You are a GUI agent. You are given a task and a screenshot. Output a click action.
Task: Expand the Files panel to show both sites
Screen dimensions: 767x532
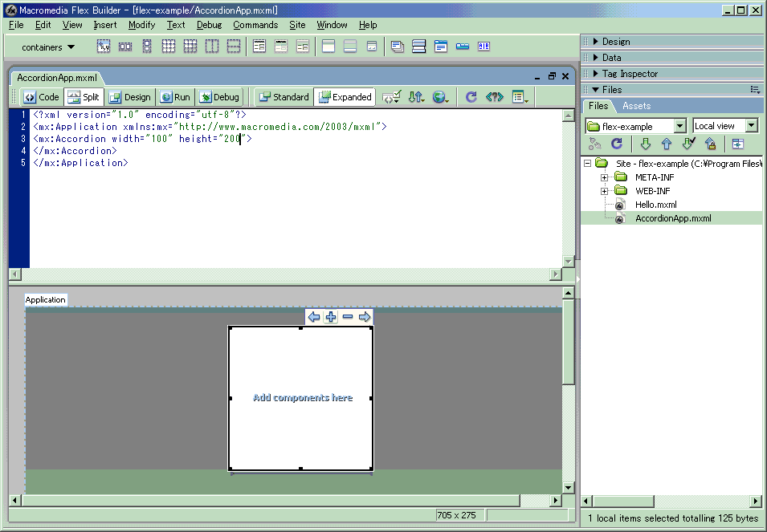click(x=737, y=144)
